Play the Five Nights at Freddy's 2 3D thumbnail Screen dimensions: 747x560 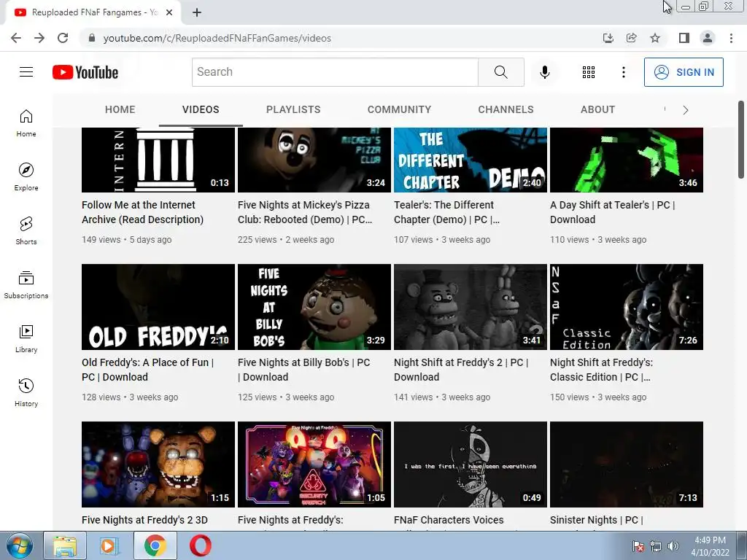pos(158,464)
